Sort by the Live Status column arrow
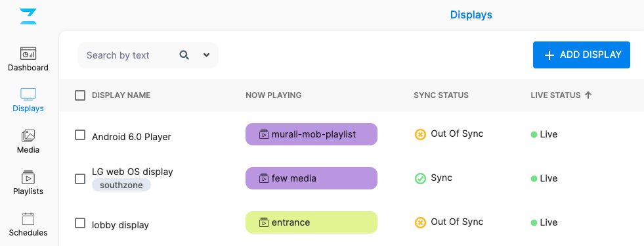Viewport: 644px width, 246px height. [588, 95]
